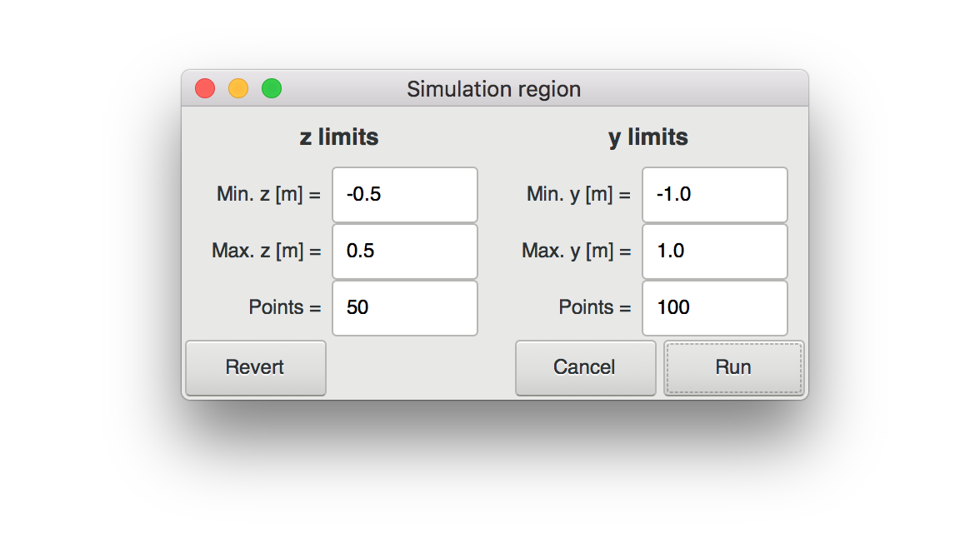
Task: Cancel the simulation region dialog
Action: tap(585, 367)
